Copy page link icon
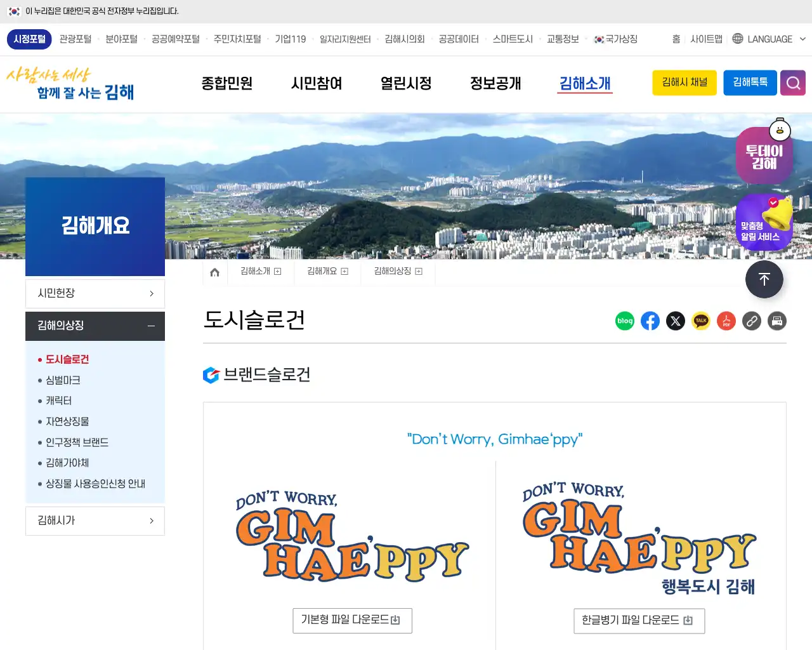This screenshot has height=650, width=812. [x=752, y=321]
